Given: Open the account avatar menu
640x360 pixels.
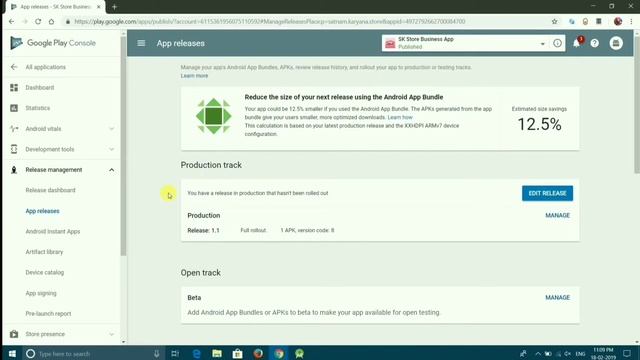Looking at the screenshot, I should [616, 43].
